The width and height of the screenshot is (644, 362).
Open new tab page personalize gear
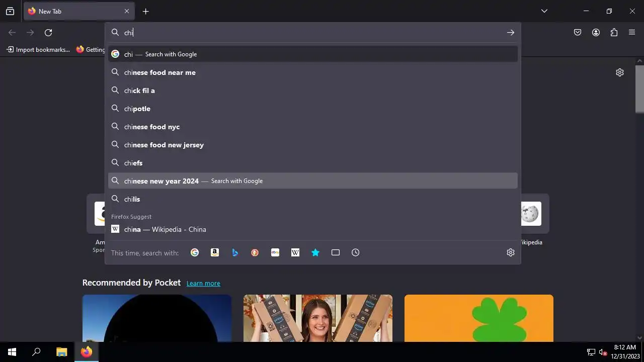(x=620, y=72)
